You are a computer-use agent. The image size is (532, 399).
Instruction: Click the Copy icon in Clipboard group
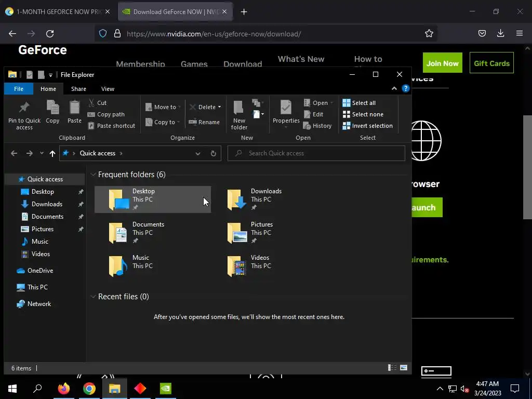[x=52, y=112]
